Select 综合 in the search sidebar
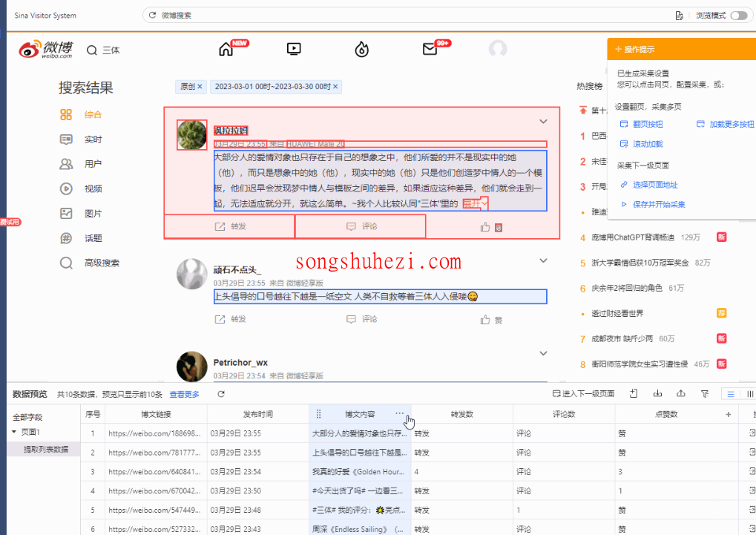This screenshot has height=535, width=756. pyautogui.click(x=81, y=115)
